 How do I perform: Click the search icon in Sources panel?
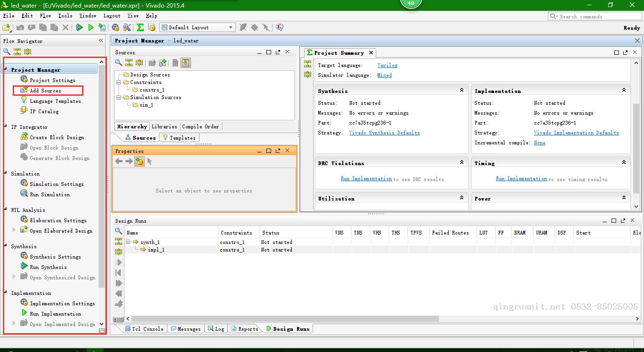[119, 63]
